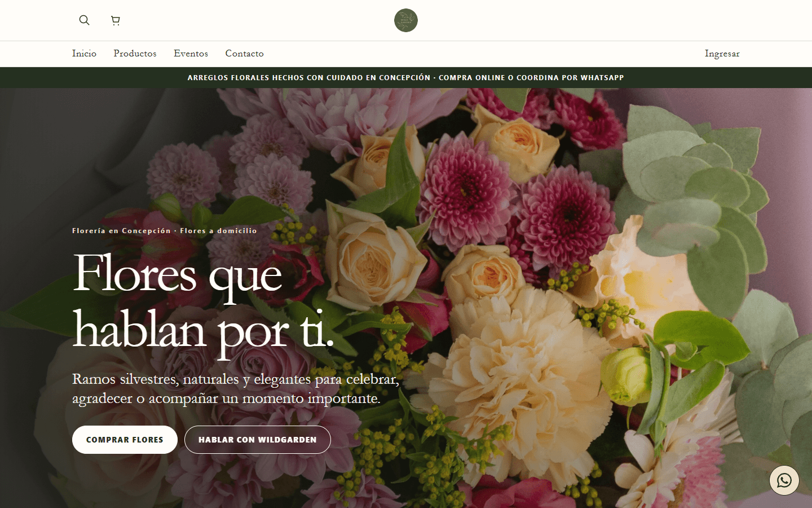The height and width of the screenshot is (508, 812).
Task: Click the Comprar Flores button
Action: pyautogui.click(x=125, y=440)
